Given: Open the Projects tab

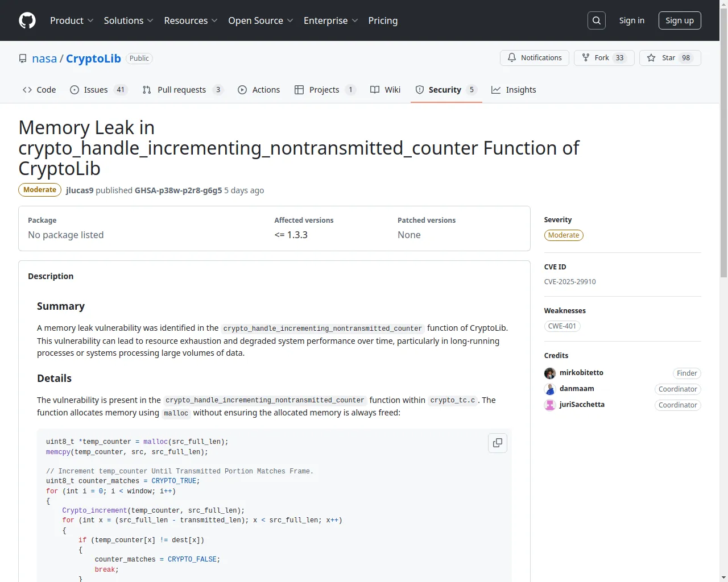Looking at the screenshot, I should pyautogui.click(x=325, y=90).
